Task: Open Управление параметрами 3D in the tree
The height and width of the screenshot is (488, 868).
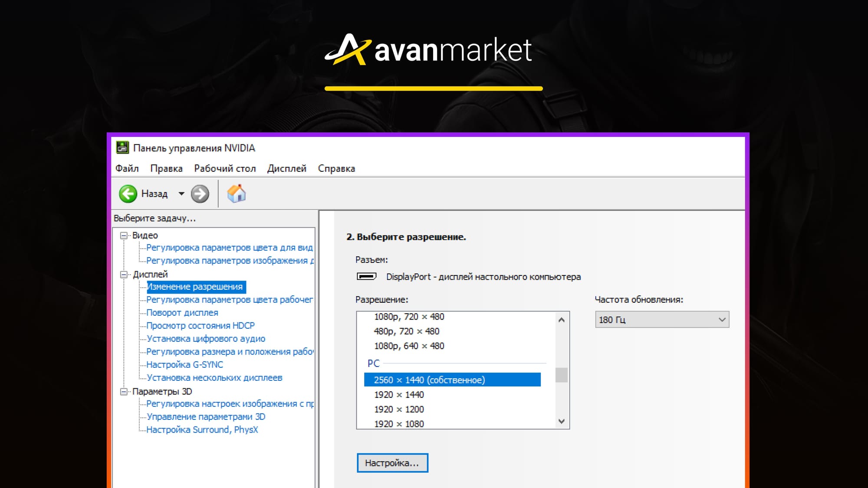Action: click(x=206, y=417)
